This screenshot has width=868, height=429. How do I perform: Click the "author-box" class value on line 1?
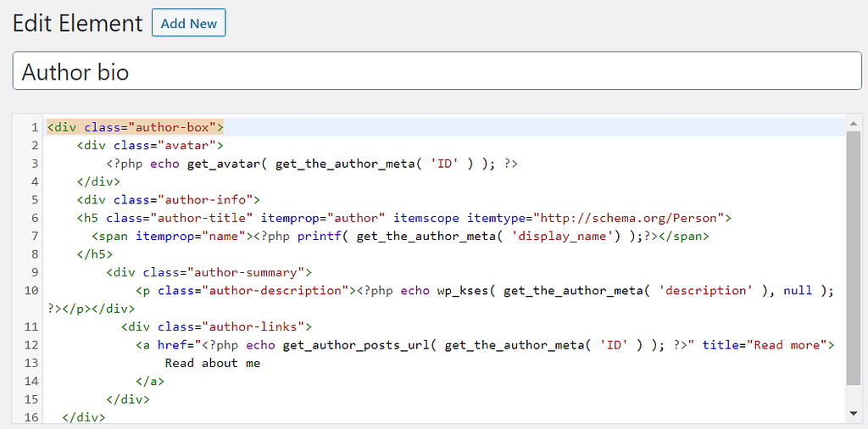[171, 127]
